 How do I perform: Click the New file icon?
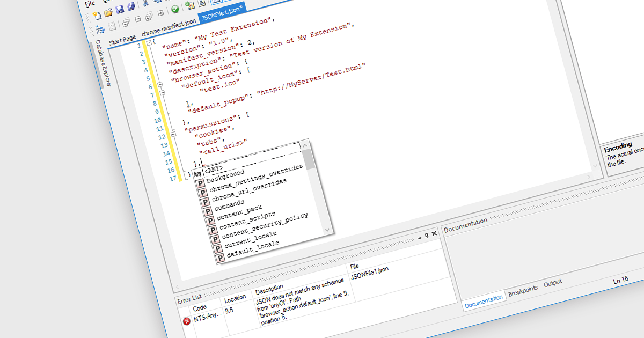[x=97, y=14]
